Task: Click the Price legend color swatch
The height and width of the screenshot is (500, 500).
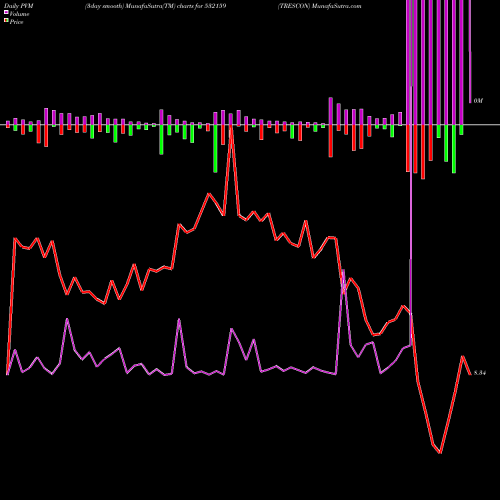Action: click(x=6, y=21)
